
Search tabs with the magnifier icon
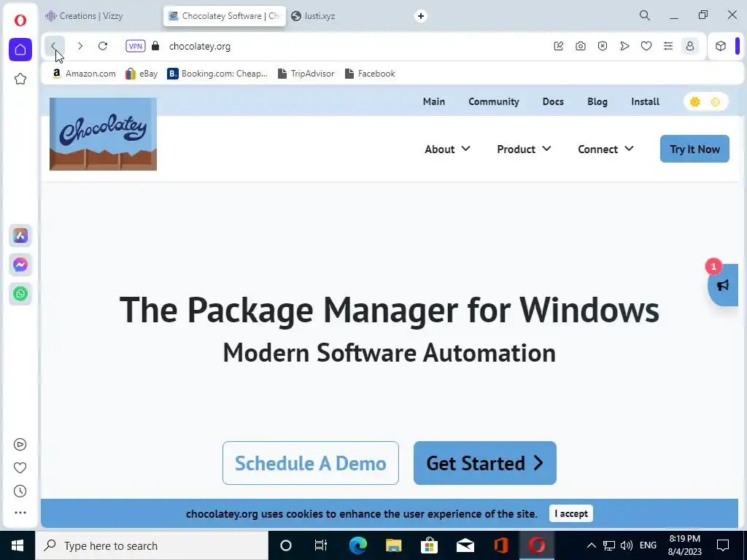click(x=645, y=15)
